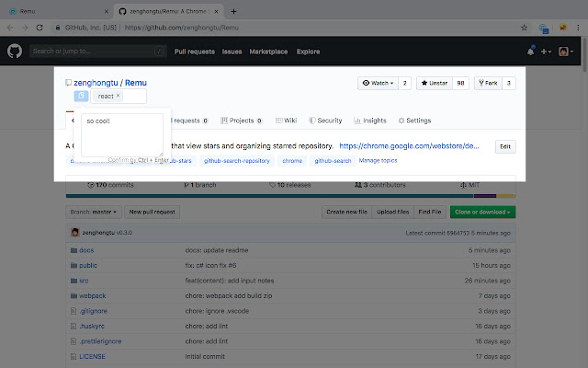Click the language color bar
The image size is (588, 368).
click(276, 196)
